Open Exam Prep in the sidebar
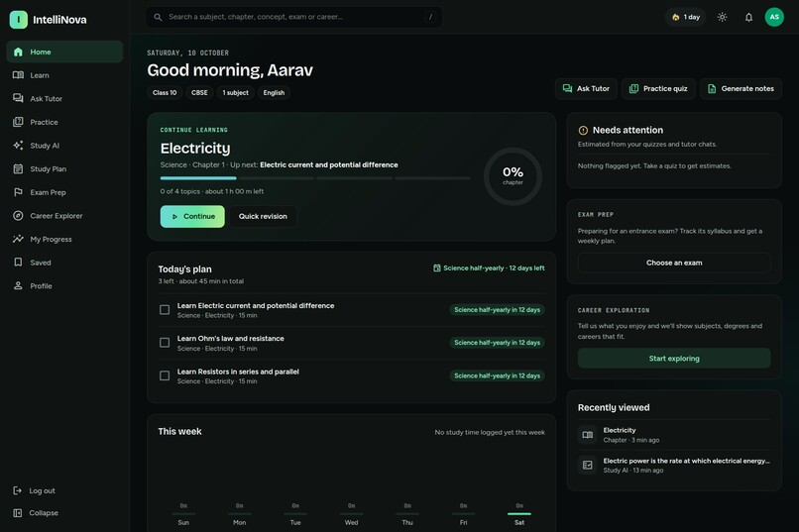 [x=64, y=192]
